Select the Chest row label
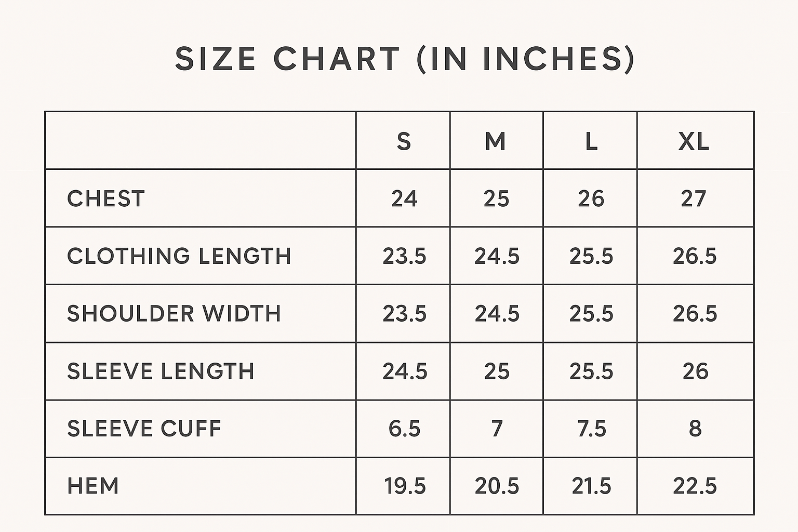The image size is (798, 532). 106,199
